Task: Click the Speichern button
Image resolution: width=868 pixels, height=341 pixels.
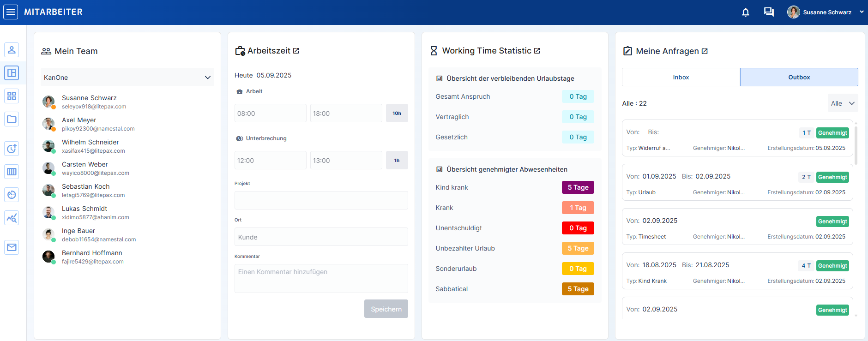Action: (386, 309)
